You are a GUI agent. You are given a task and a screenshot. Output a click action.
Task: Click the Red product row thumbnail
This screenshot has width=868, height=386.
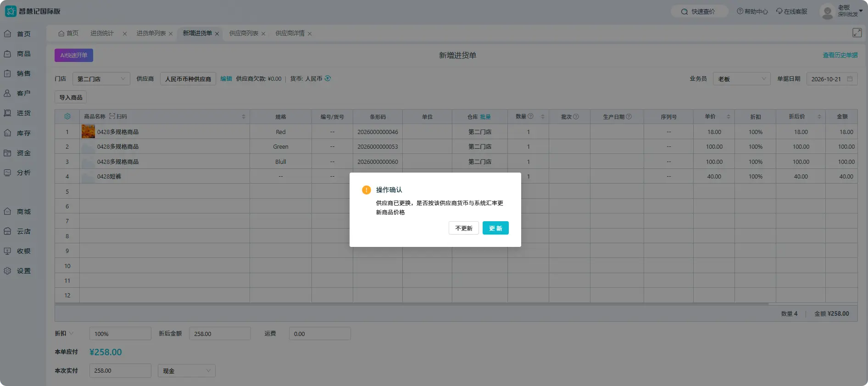click(x=88, y=131)
